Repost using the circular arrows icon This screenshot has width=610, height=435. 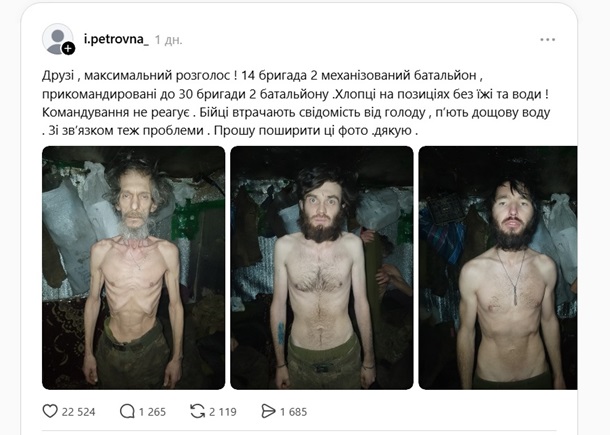[x=197, y=411]
